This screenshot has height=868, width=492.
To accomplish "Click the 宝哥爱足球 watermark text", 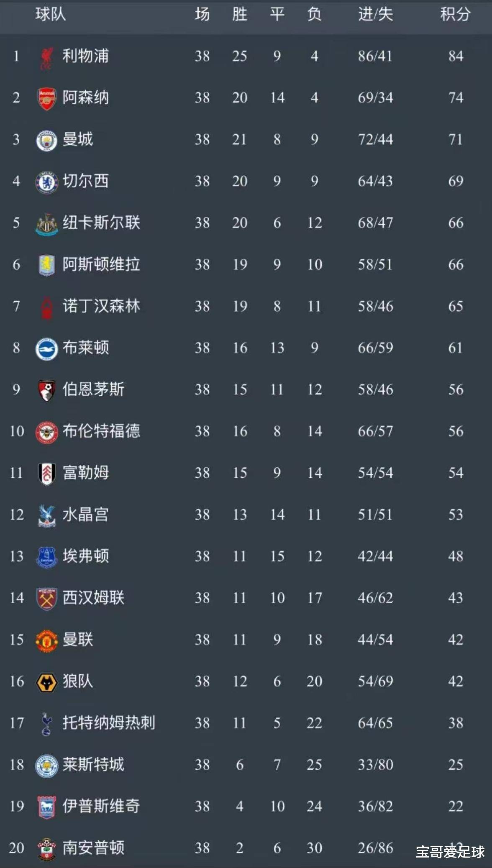I will (450, 852).
